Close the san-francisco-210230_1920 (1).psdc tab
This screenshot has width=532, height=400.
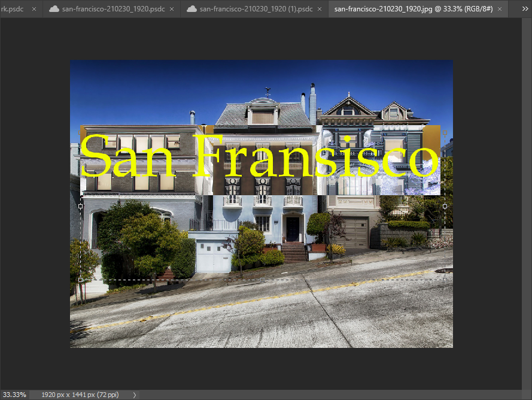tap(320, 9)
